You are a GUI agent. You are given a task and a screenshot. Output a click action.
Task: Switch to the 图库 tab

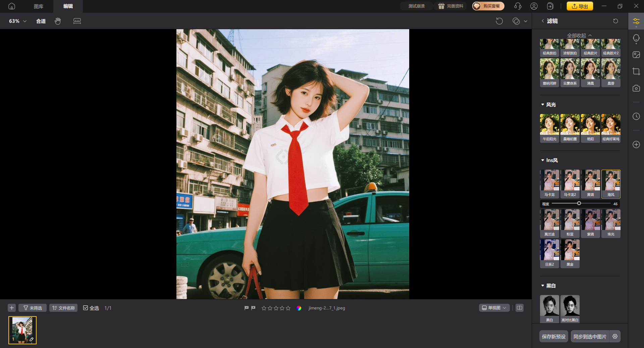click(x=39, y=6)
